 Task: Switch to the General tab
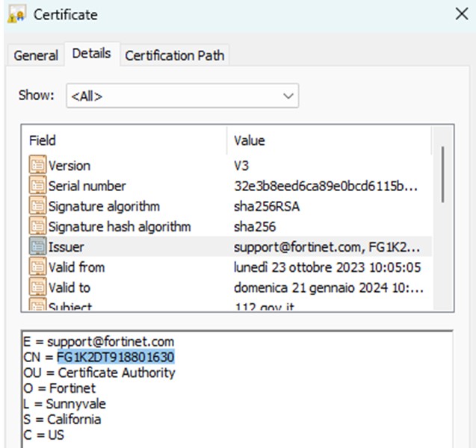(x=36, y=55)
